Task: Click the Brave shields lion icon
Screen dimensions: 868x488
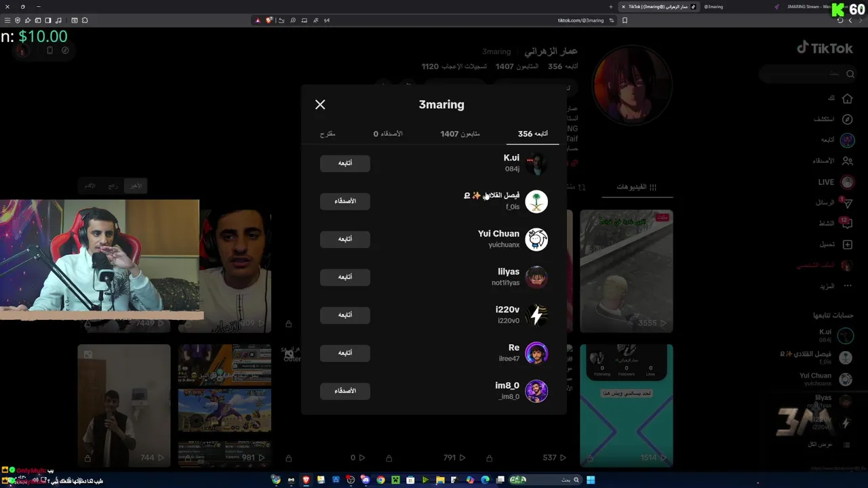Action: click(269, 20)
